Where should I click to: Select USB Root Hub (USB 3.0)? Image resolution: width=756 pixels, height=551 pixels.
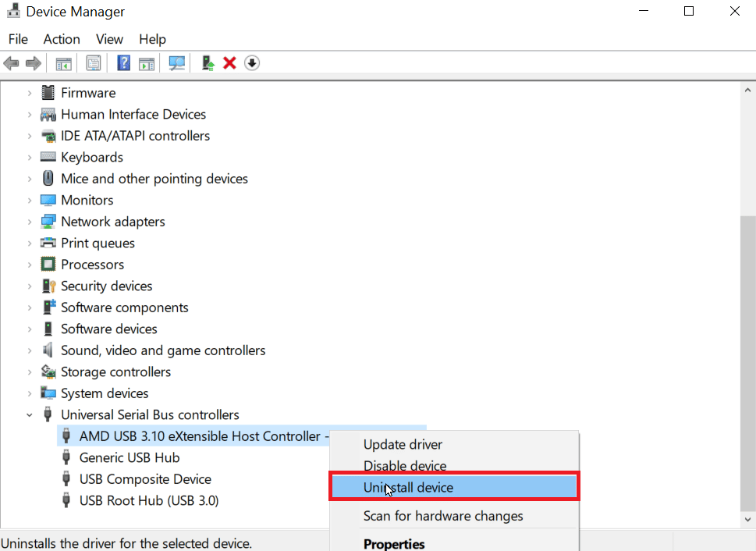[x=149, y=500]
